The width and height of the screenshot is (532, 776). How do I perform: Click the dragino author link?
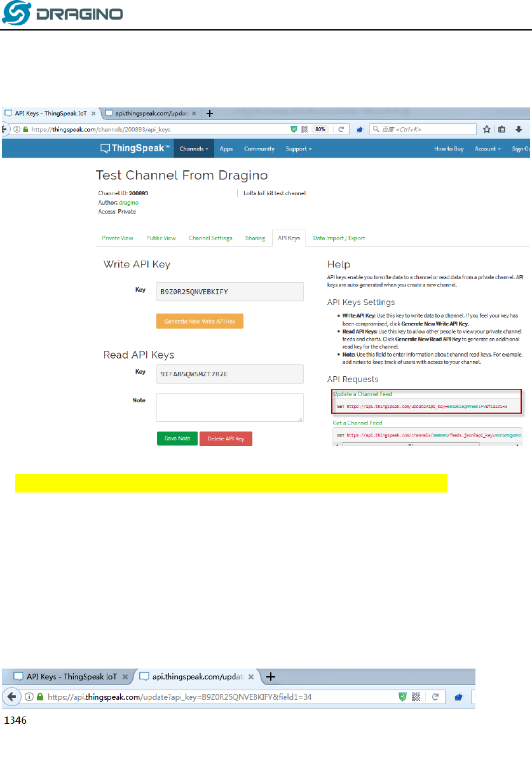[128, 202]
